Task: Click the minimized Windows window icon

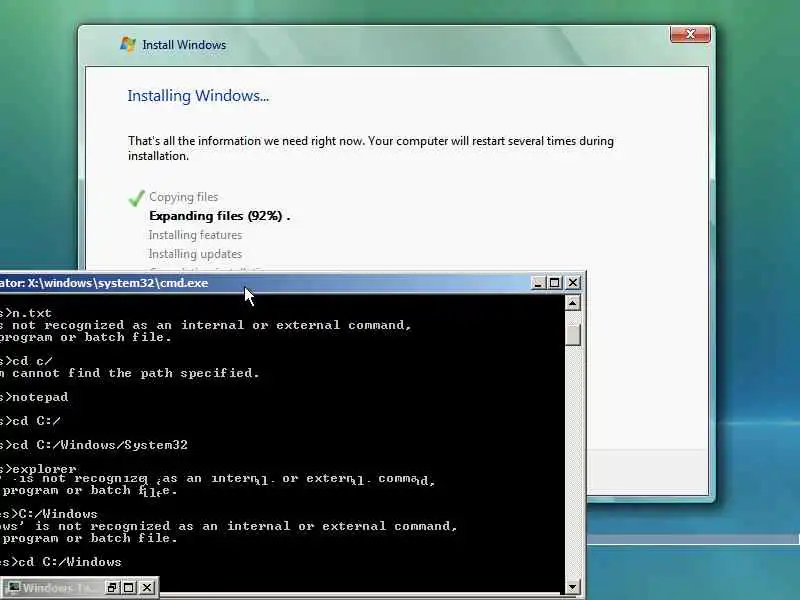Action: [x=14, y=588]
